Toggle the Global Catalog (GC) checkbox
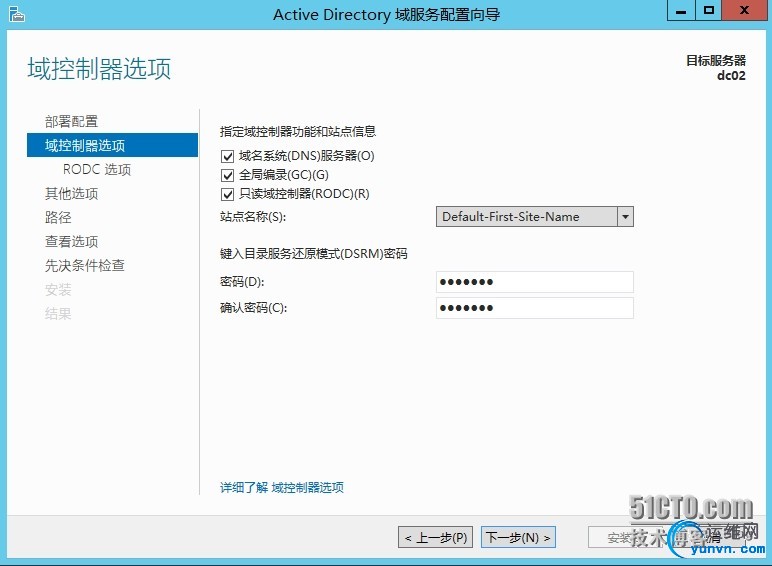The image size is (772, 566). click(x=227, y=175)
